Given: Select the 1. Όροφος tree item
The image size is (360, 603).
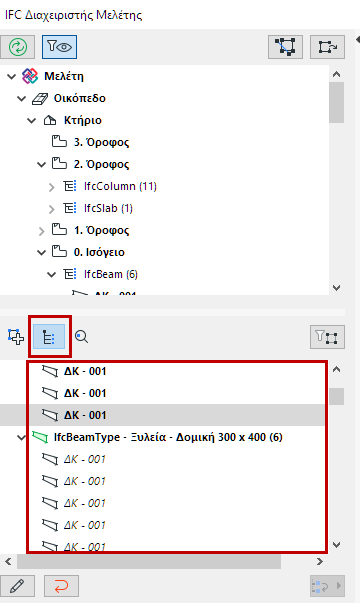Looking at the screenshot, I should (x=102, y=230).
